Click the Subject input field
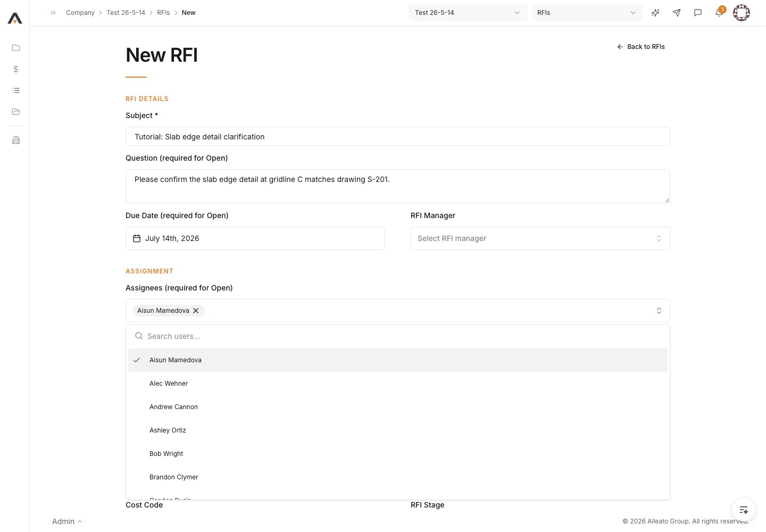Viewport: 766px width, 532px height. (x=397, y=136)
